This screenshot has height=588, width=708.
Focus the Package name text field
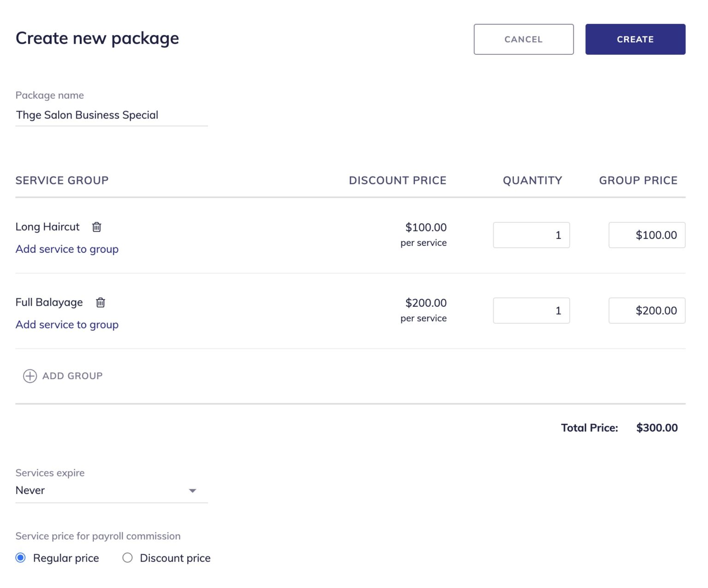click(x=111, y=115)
